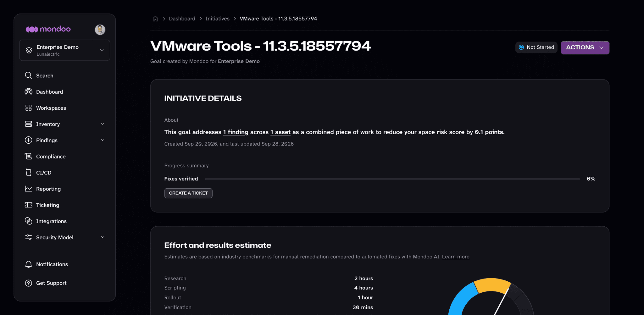The image size is (644, 315).
Task: Expand the Findings menu chevron
Action: [103, 140]
